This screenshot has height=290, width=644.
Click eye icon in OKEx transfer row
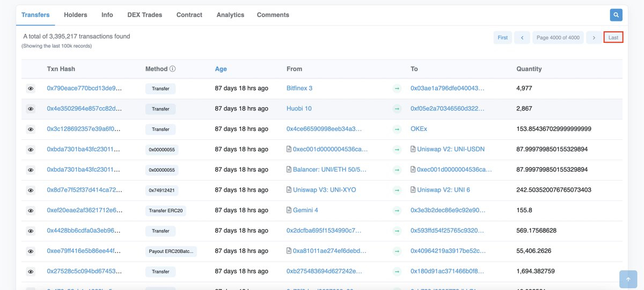[31, 129]
